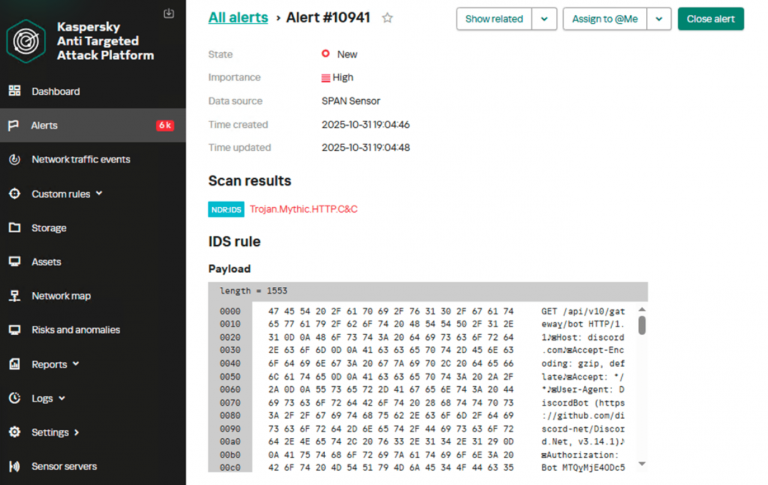Image resolution: width=768 pixels, height=485 pixels.
Task: Open the Assign to dropdown arrow
Action: coord(659,19)
